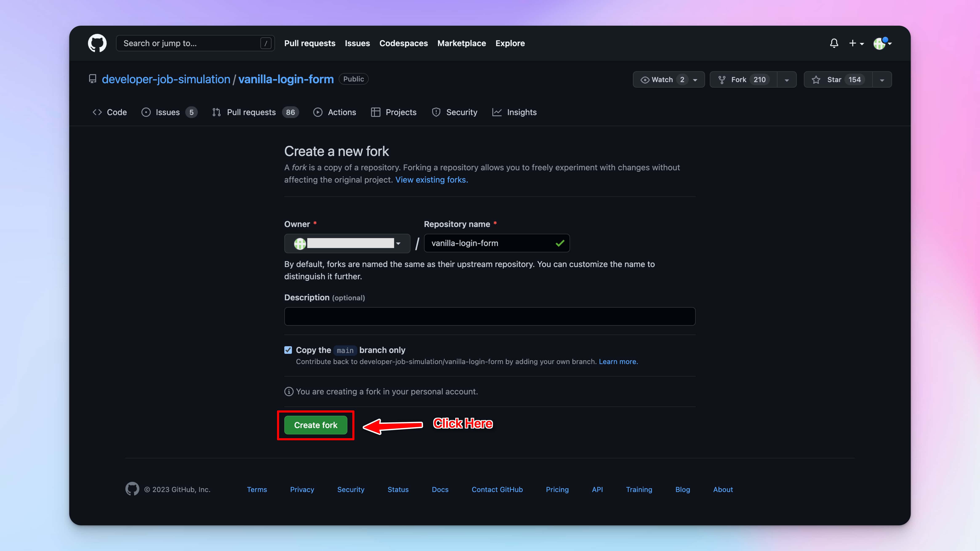Click Create fork button
This screenshot has height=551, width=980.
pyautogui.click(x=316, y=425)
